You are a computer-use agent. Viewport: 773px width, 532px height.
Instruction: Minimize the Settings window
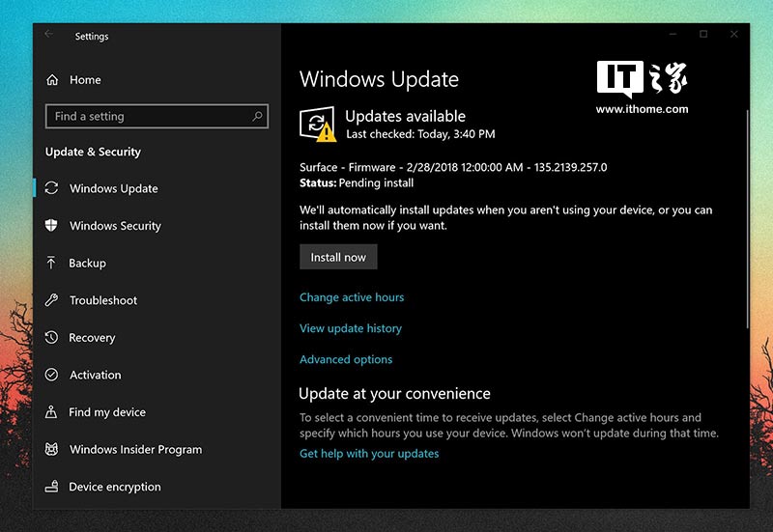(x=673, y=34)
